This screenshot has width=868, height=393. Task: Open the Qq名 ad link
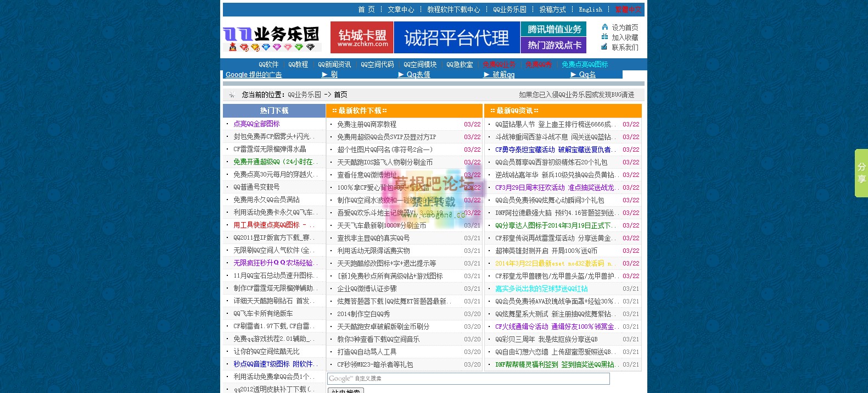[x=583, y=74]
